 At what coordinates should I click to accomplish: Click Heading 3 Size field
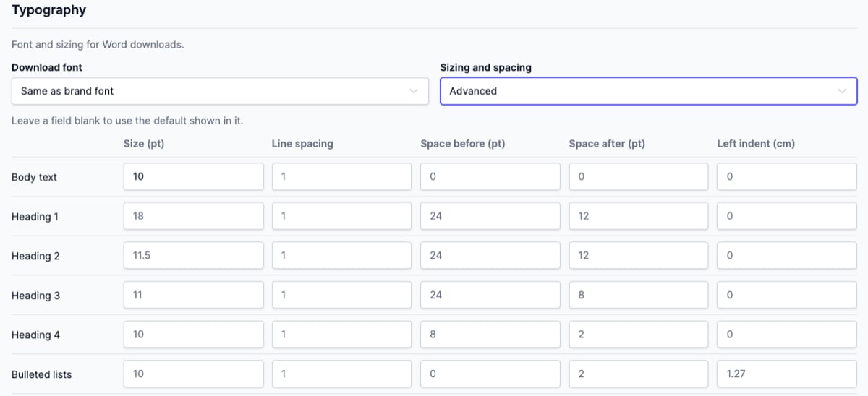pyautogui.click(x=194, y=295)
